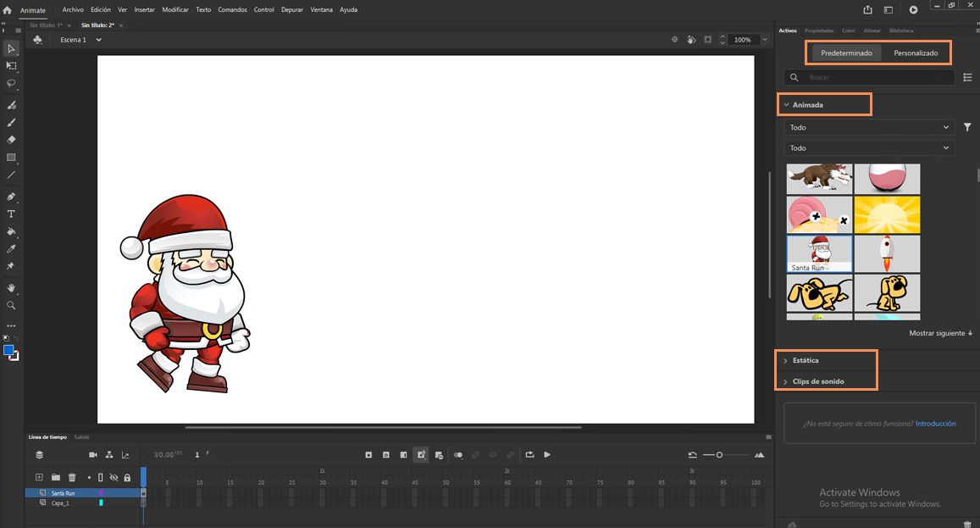Select the Pen tool

click(x=11, y=197)
